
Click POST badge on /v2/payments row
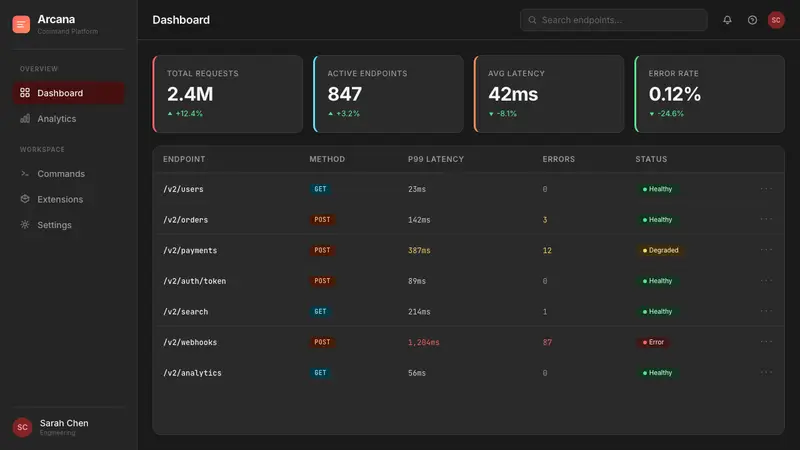(x=322, y=250)
